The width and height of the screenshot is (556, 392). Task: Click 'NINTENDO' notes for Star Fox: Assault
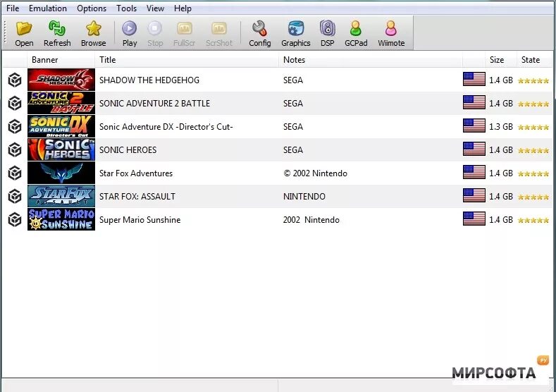tap(304, 197)
